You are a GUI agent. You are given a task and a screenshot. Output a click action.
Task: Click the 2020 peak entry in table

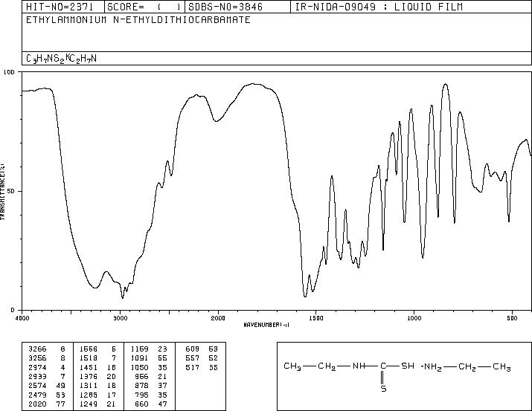37,404
